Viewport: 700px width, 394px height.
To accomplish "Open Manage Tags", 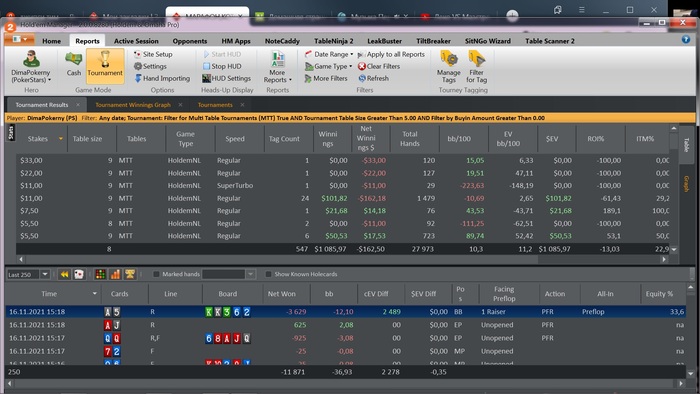I will (449, 66).
